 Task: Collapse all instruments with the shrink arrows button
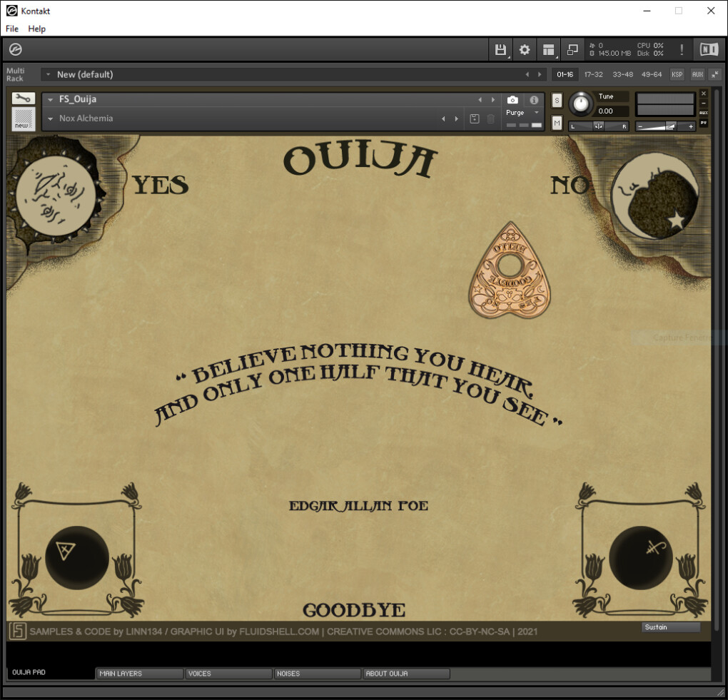click(715, 74)
